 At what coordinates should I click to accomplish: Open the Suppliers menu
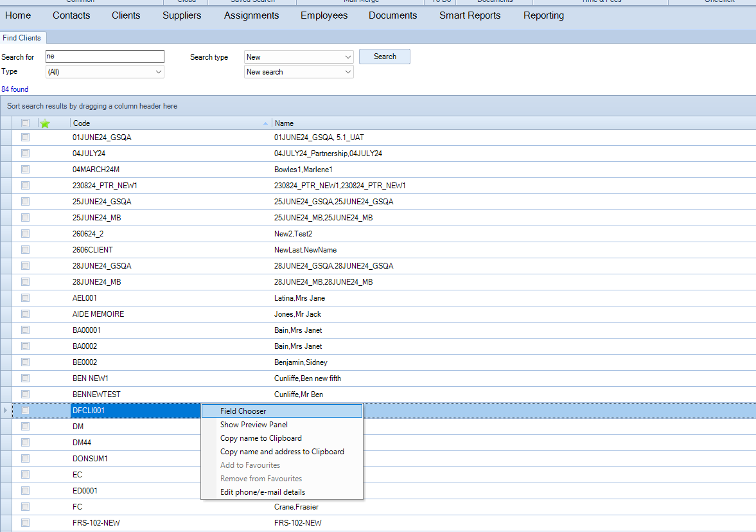pos(182,15)
